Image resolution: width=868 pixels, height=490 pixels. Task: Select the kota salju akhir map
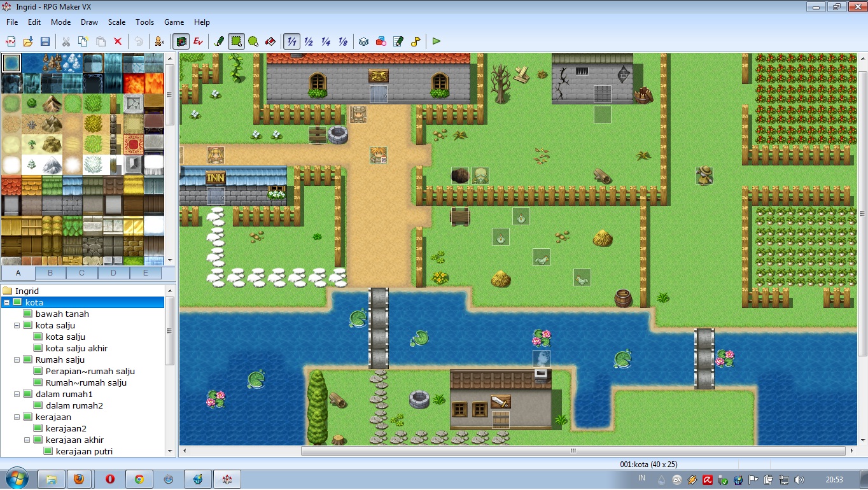click(76, 348)
